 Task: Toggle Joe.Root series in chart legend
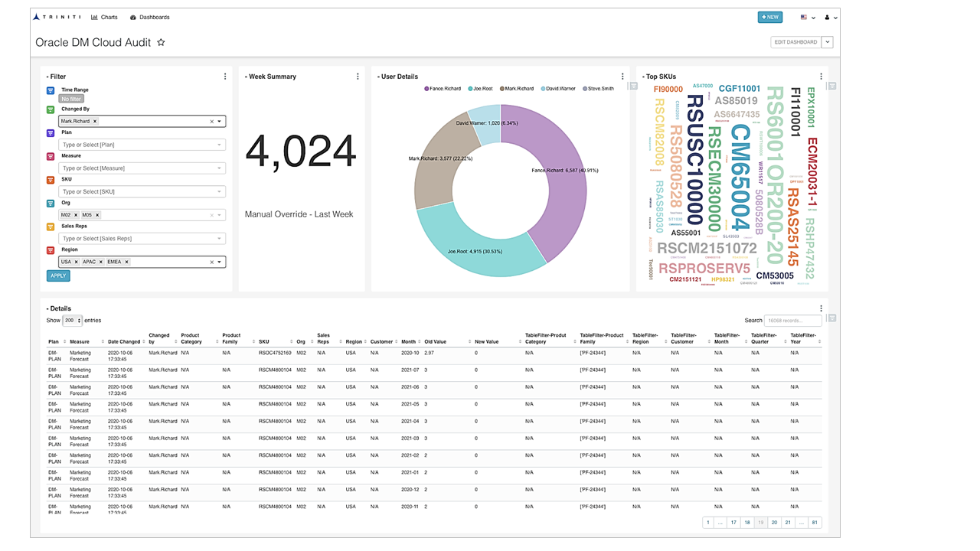click(x=480, y=89)
